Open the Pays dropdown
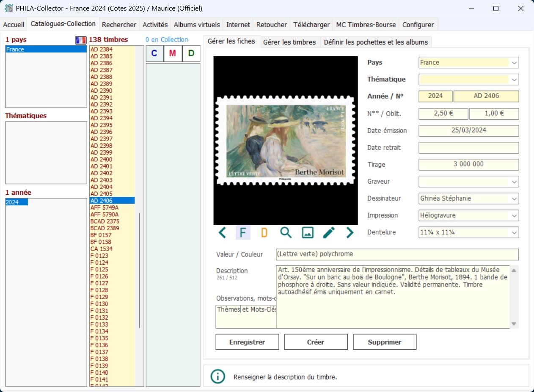Viewport: 534px width, 392px height. tap(514, 63)
